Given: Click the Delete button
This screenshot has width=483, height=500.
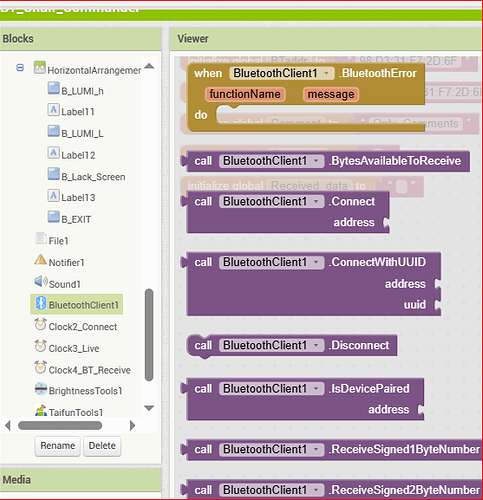Looking at the screenshot, I should point(102,446).
